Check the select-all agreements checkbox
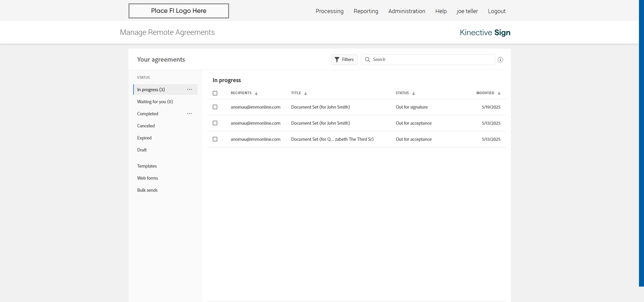Viewport: 644px width, 302px height. 215,93
